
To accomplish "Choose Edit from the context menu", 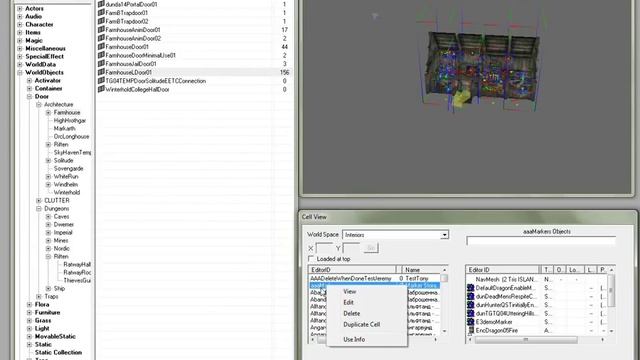I will 349,302.
